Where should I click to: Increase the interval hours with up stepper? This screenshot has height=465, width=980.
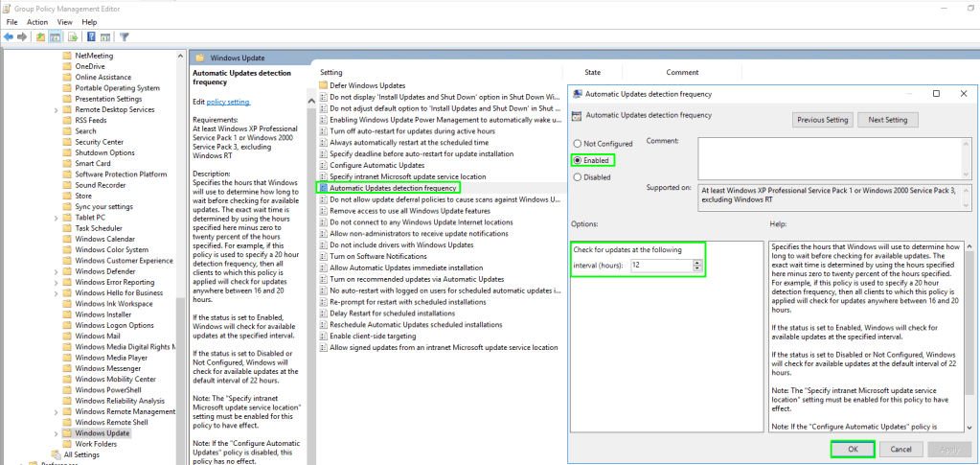[x=696, y=261]
